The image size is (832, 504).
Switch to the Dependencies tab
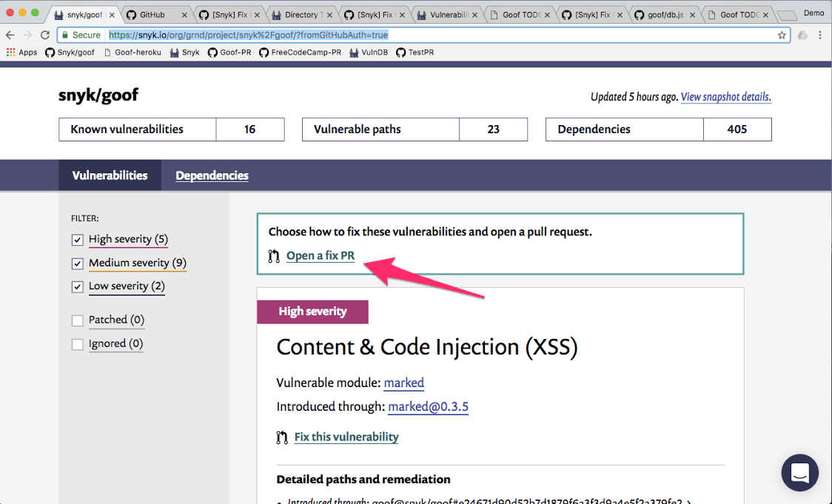click(212, 175)
